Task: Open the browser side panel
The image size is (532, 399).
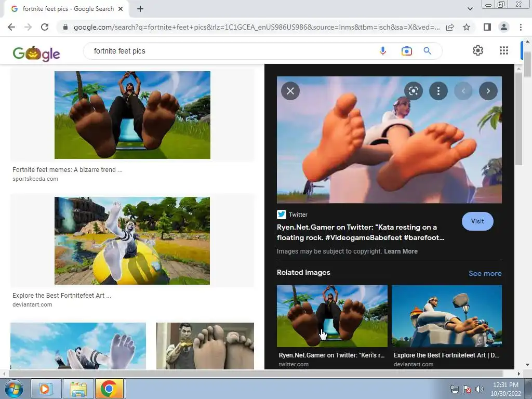Action: (487, 27)
